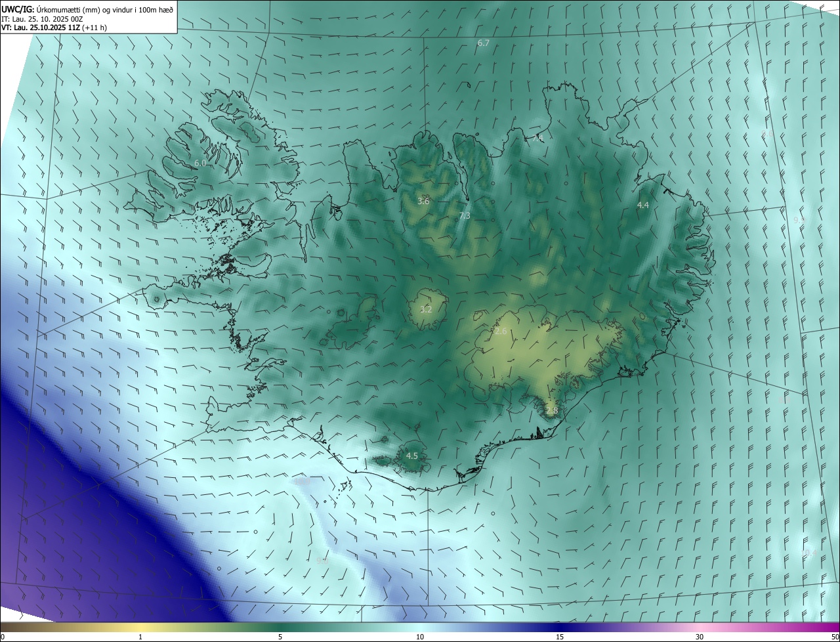Click the 4.5 value on the southern glacier
Screen dimensions: 840x642
pos(411,456)
